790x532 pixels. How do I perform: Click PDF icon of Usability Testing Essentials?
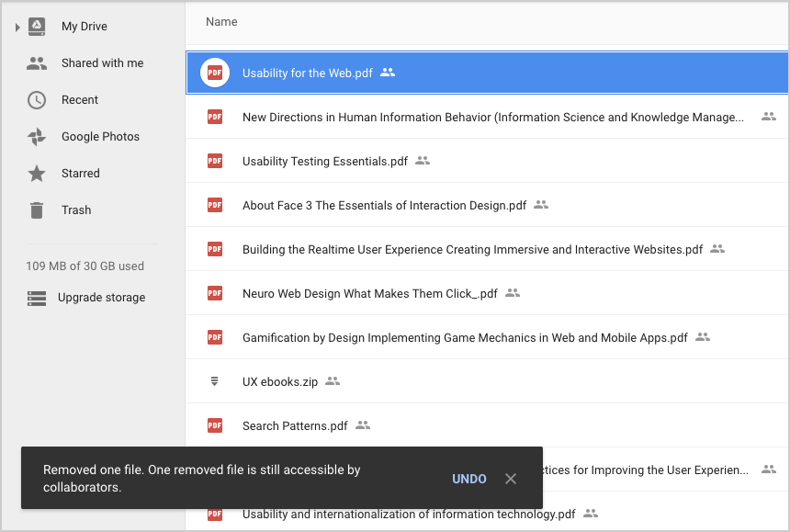coord(215,161)
